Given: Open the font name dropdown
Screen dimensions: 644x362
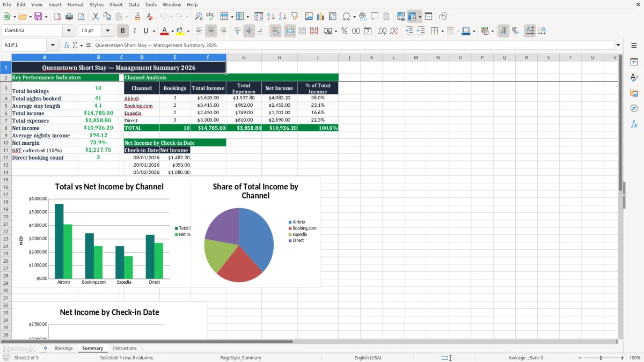Looking at the screenshot, I should point(69,31).
